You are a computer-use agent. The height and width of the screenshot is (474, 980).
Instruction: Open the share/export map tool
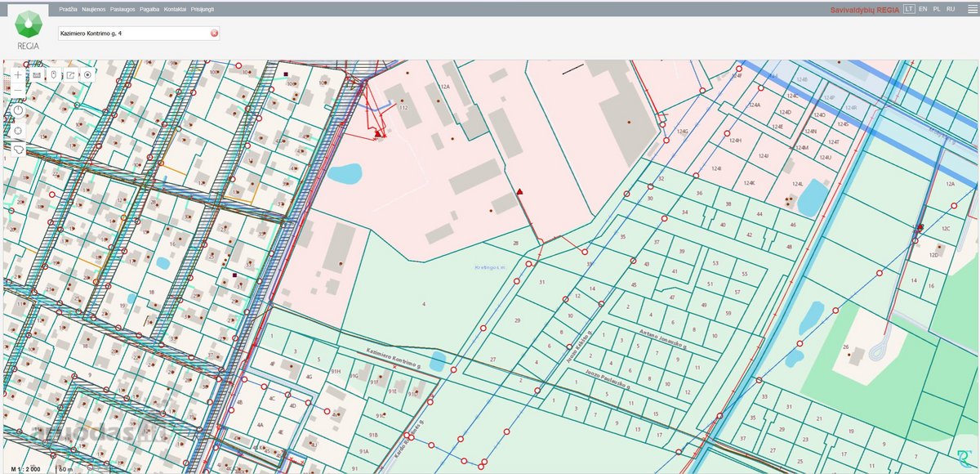tap(70, 74)
